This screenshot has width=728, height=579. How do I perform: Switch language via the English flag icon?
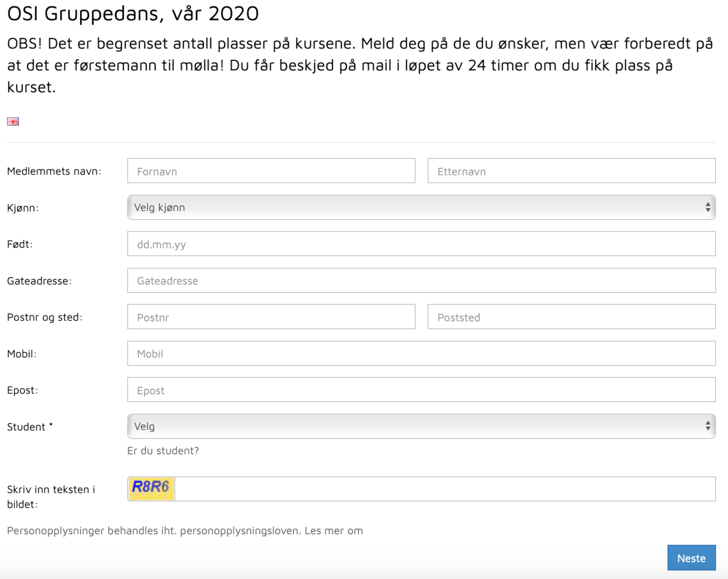[13, 121]
